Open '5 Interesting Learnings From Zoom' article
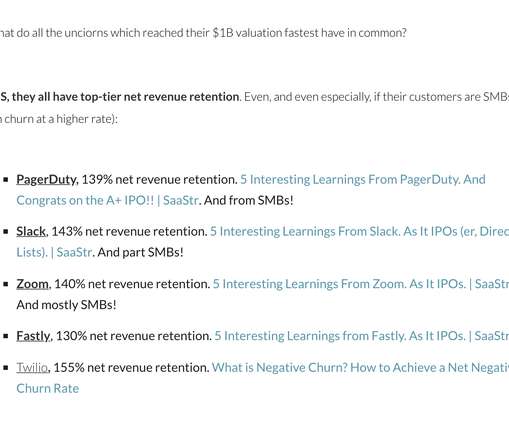This screenshot has height=425, width=509. [x=361, y=284]
